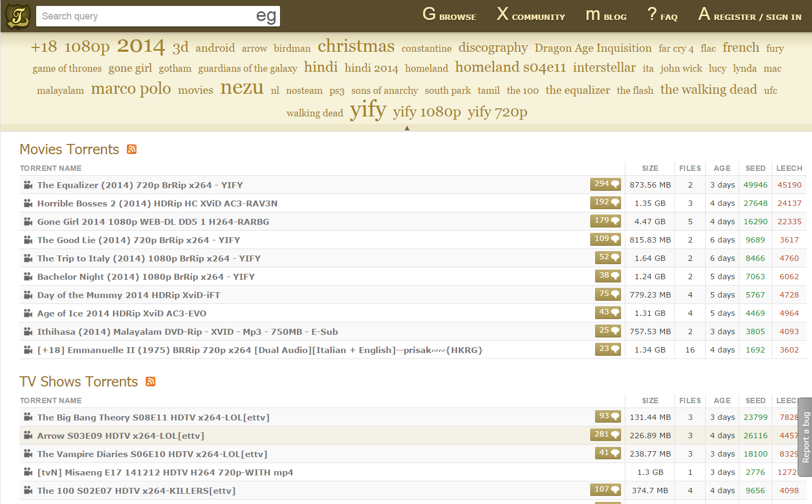Click the eg button in the search bar
This screenshot has width=812, height=504.
tap(267, 16)
